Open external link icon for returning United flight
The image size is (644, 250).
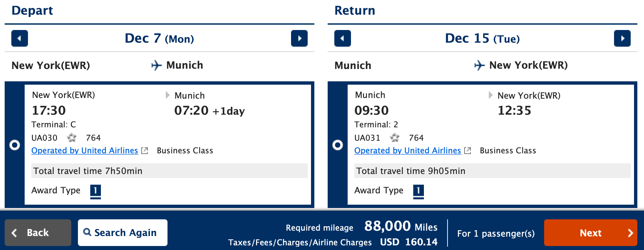click(x=468, y=150)
